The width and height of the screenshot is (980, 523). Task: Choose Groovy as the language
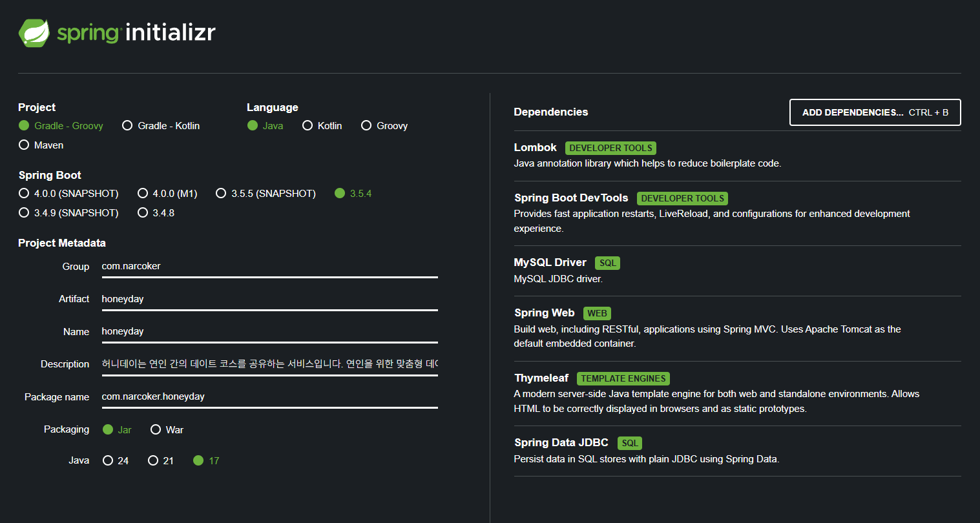(384, 126)
